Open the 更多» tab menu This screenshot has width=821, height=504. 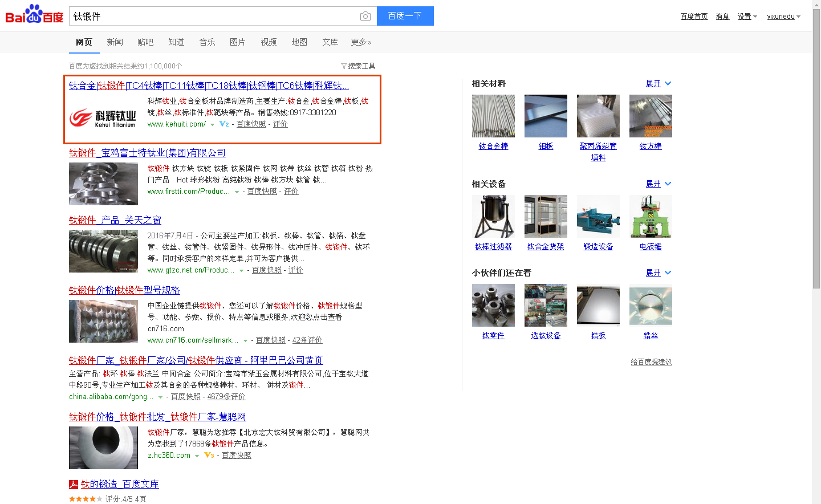[361, 42]
